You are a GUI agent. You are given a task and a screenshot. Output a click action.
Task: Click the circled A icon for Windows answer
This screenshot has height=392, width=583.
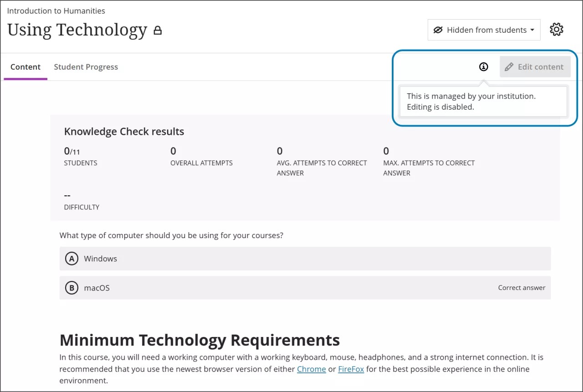click(x=72, y=258)
